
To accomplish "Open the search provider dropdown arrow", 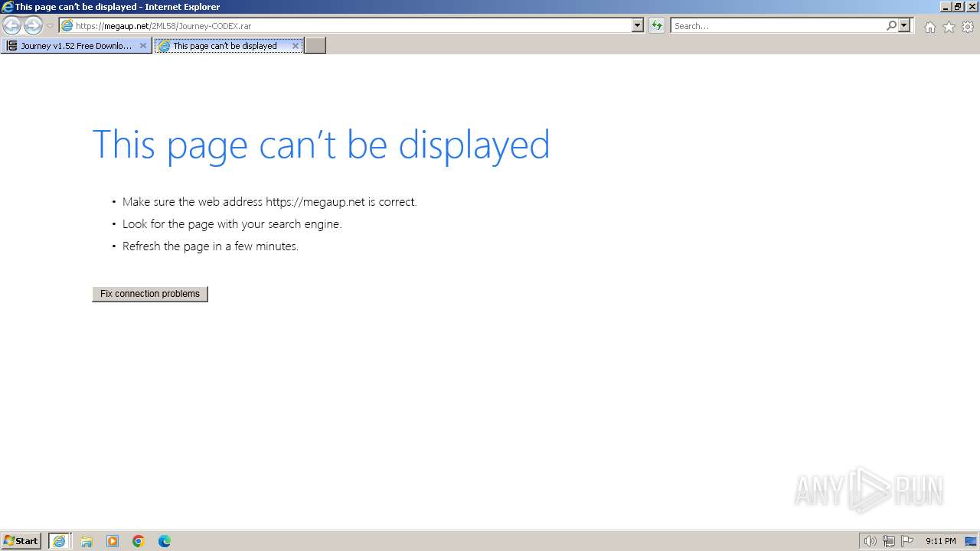I will coord(905,26).
